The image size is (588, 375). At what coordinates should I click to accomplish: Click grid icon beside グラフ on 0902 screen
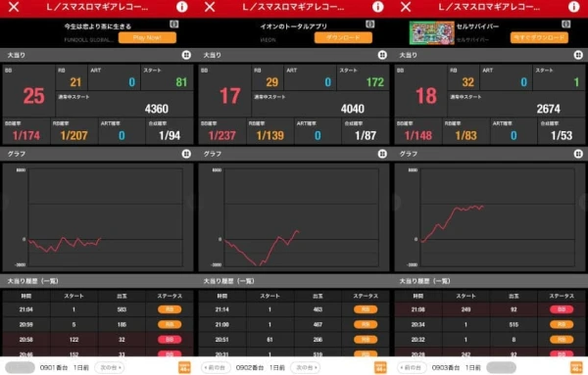(382, 154)
